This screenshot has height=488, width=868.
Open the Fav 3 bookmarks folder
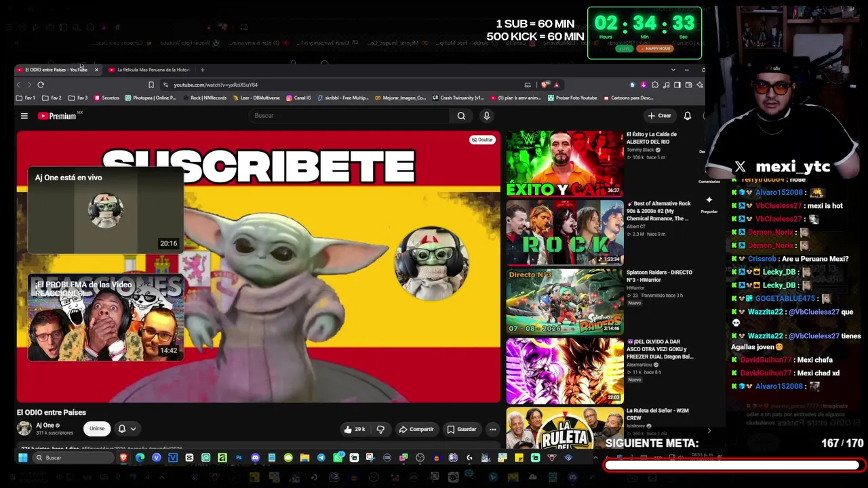(x=77, y=98)
